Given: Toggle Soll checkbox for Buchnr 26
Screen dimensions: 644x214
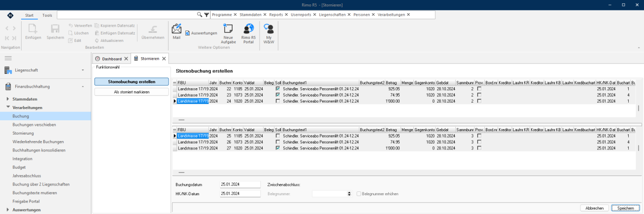Looking at the screenshot, I should point(278,142).
